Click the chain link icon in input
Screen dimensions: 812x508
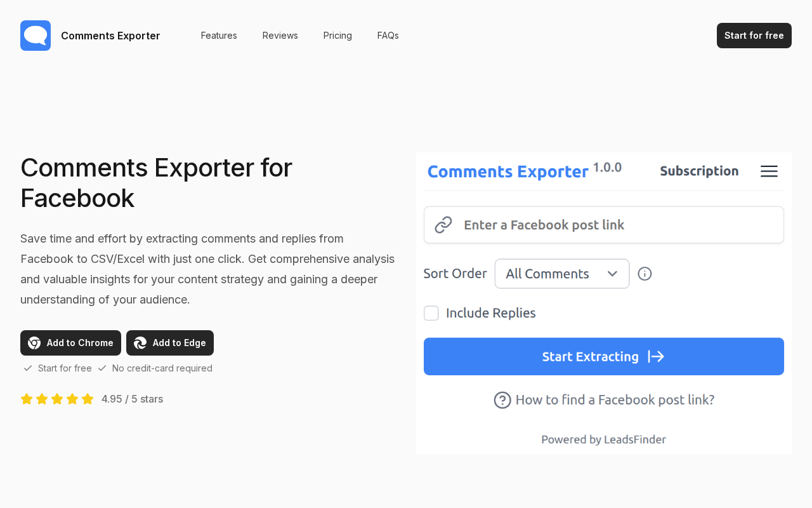click(x=443, y=225)
